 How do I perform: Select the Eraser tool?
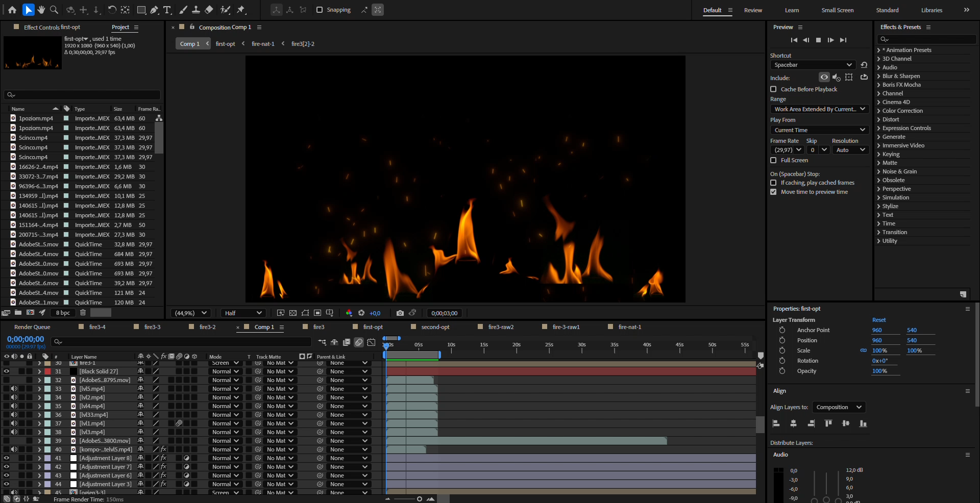pos(209,10)
